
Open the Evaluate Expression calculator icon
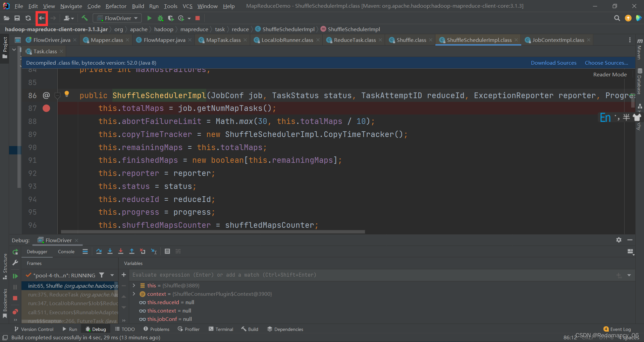(167, 251)
